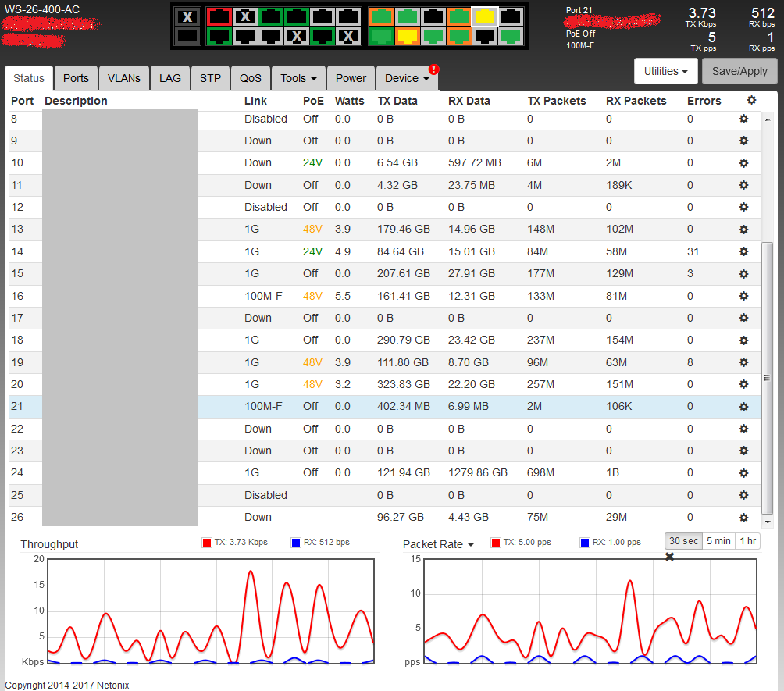784x691 pixels.
Task: Open the column settings gear in table header
Action: 751,101
